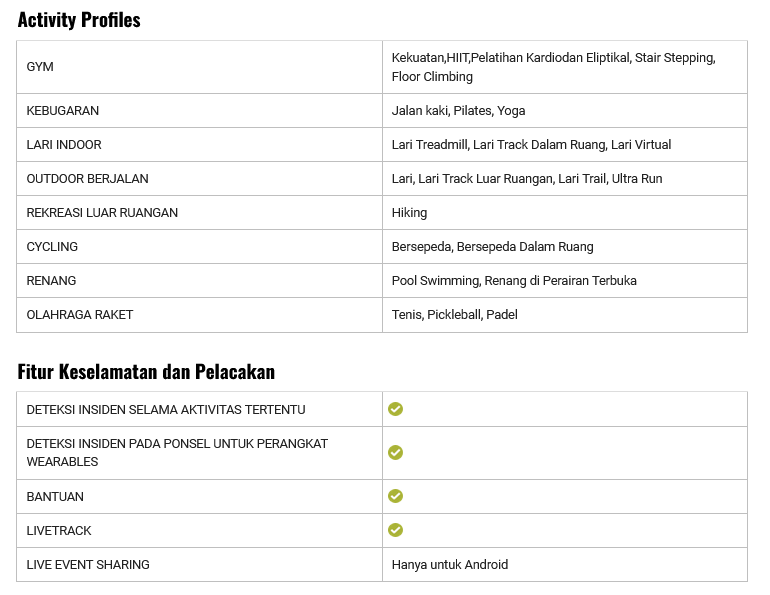
Task: Click the Hanya untuk Android text
Action: click(450, 565)
